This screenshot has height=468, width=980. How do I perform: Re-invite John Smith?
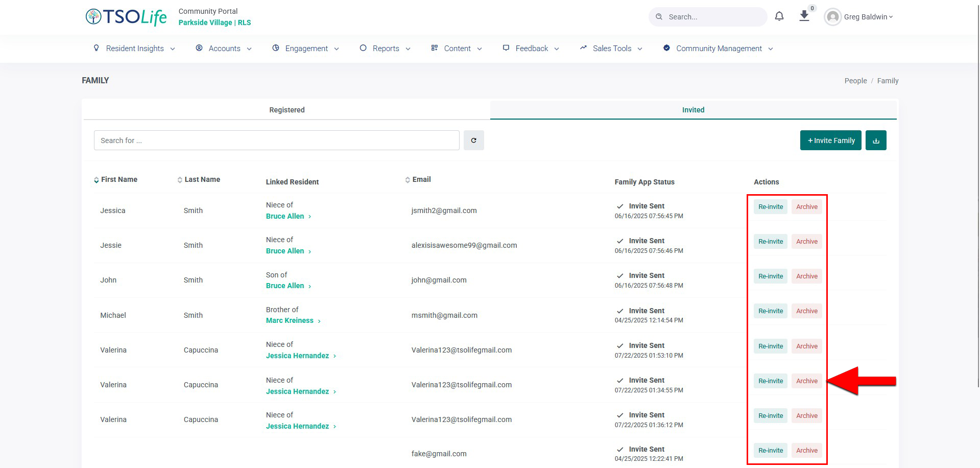click(771, 276)
